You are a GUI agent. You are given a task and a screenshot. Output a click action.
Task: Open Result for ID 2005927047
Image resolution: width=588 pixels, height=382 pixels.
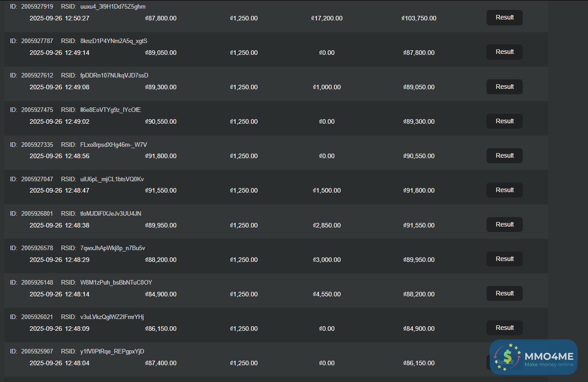[x=504, y=190]
